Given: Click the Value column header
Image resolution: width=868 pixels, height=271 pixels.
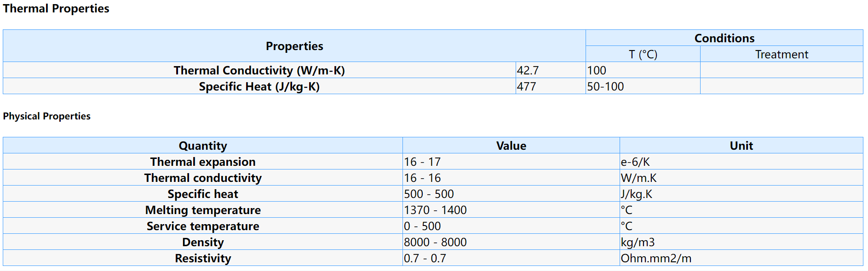Looking at the screenshot, I should pos(511,146).
